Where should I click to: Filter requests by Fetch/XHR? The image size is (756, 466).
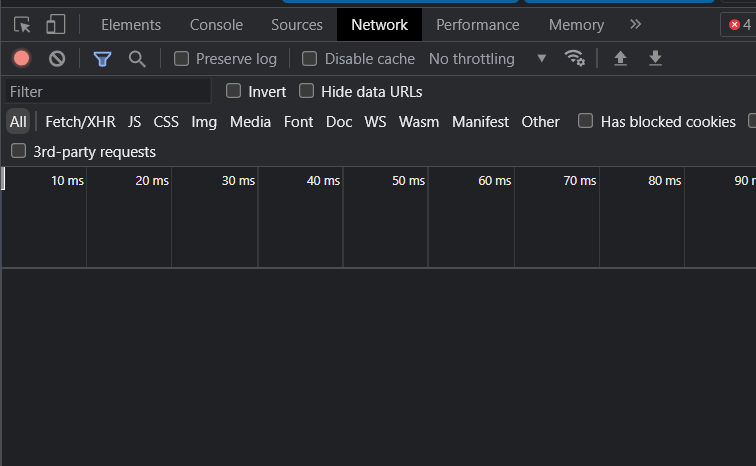[x=80, y=122]
